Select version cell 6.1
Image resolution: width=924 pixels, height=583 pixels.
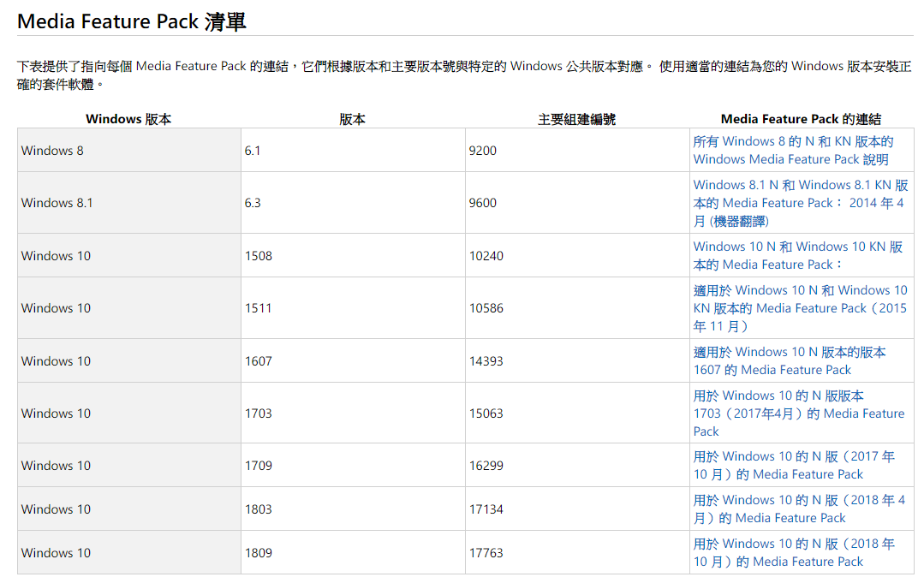pos(353,150)
